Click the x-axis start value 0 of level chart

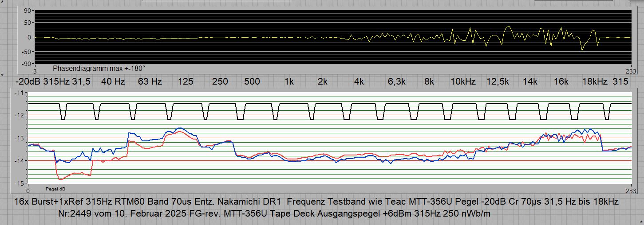[28, 190]
